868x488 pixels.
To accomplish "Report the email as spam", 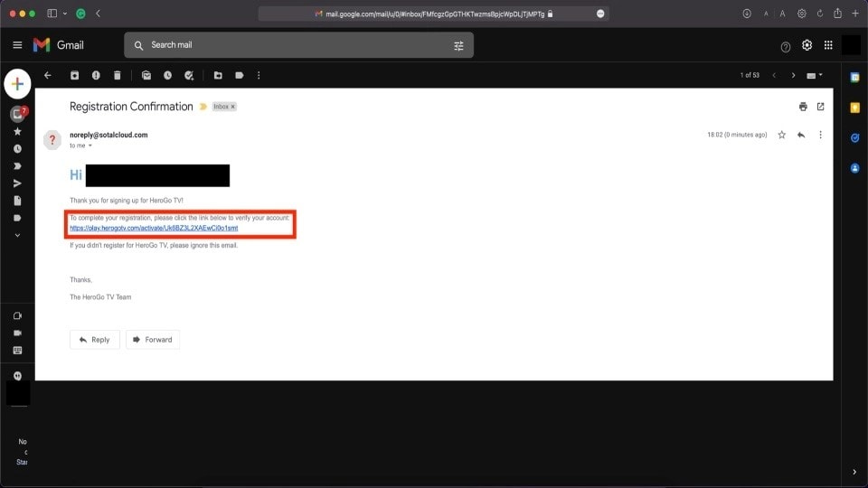I will (96, 75).
